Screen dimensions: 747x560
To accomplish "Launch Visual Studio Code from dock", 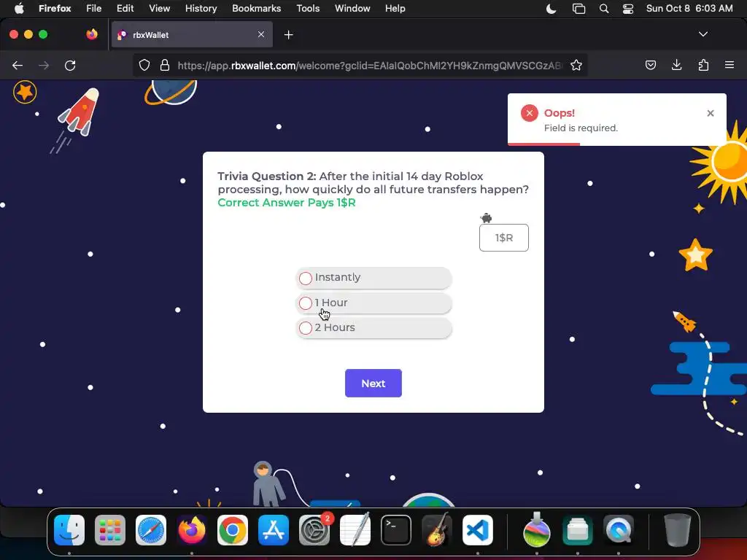I will pyautogui.click(x=477, y=530).
